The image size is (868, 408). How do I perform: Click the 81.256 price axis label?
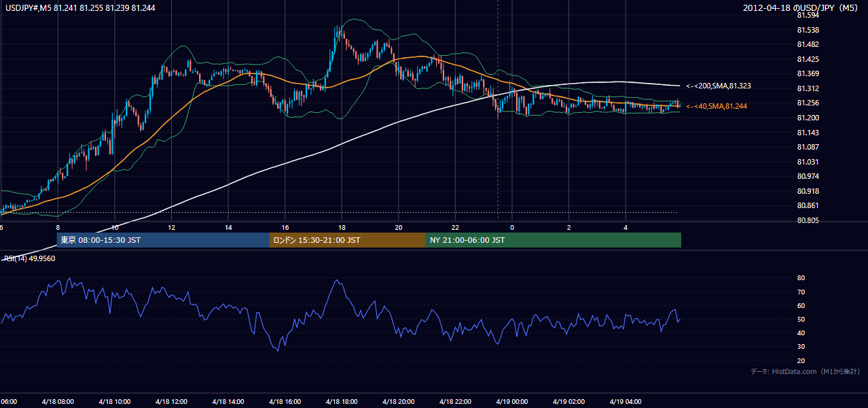(x=808, y=103)
